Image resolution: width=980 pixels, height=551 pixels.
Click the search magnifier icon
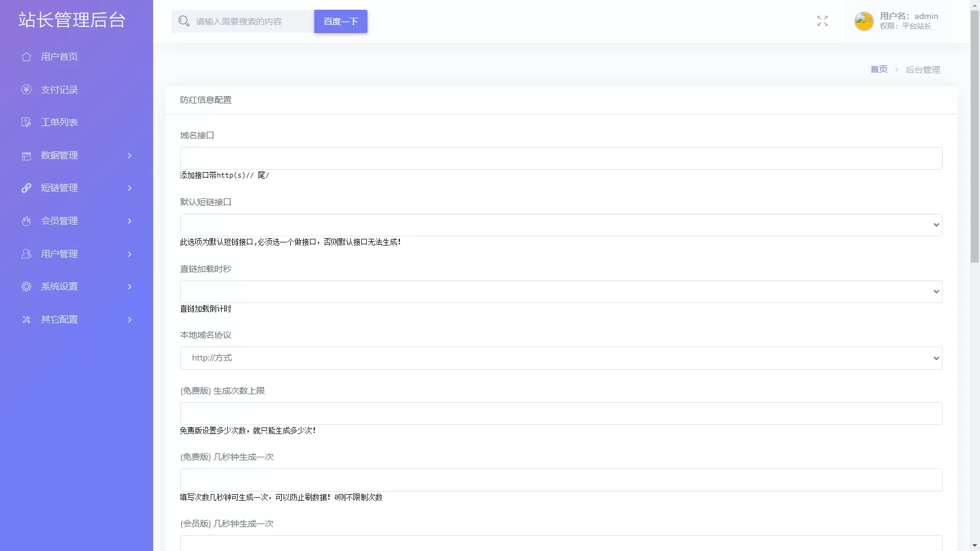184,21
